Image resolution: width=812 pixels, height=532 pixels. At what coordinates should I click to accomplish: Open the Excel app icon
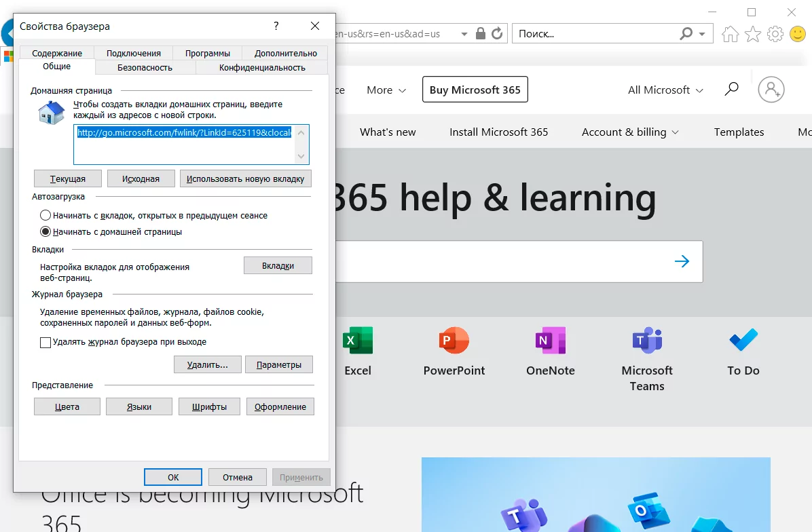coord(358,341)
